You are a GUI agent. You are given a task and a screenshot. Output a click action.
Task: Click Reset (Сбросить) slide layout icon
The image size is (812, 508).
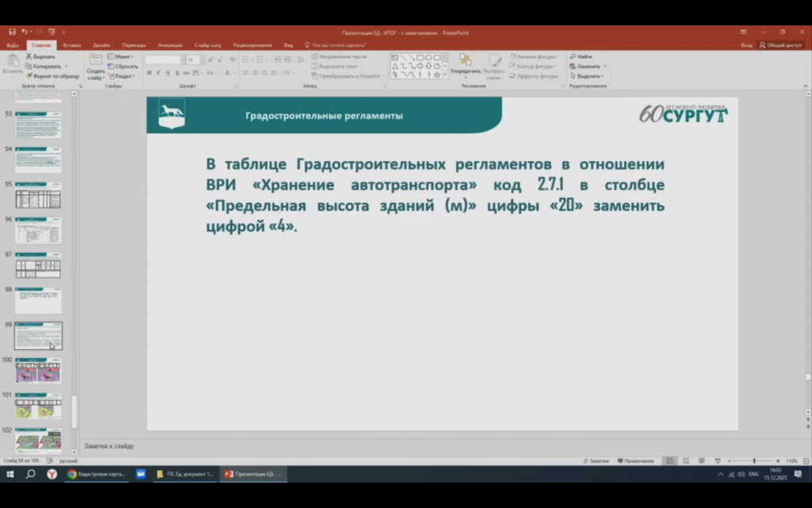tap(122, 67)
